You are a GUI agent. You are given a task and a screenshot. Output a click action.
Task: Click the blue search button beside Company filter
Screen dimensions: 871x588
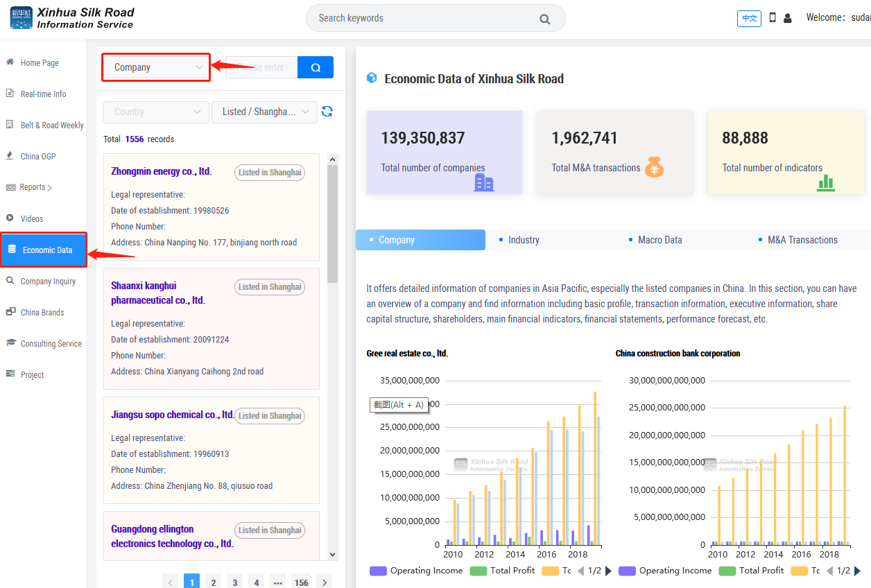click(x=316, y=67)
